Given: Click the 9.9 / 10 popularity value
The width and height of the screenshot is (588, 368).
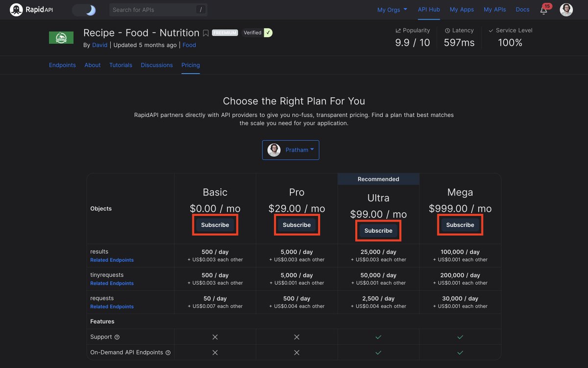Looking at the screenshot, I should click(x=413, y=43).
